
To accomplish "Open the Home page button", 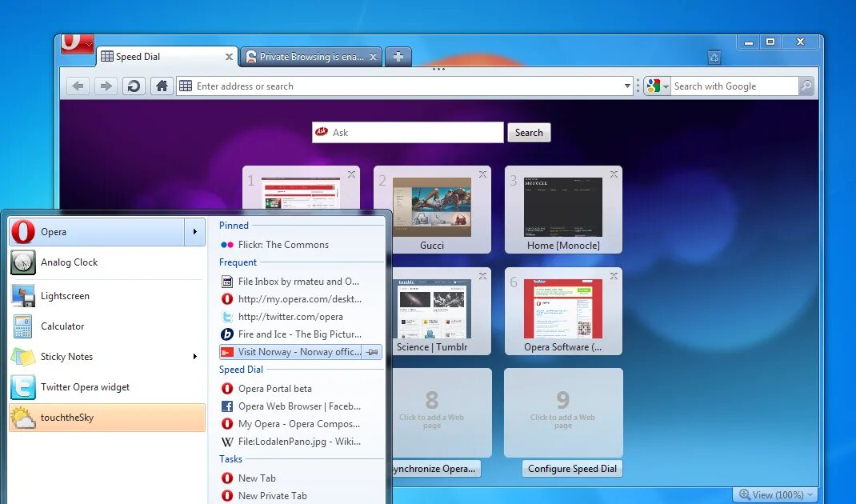I will pyautogui.click(x=162, y=86).
